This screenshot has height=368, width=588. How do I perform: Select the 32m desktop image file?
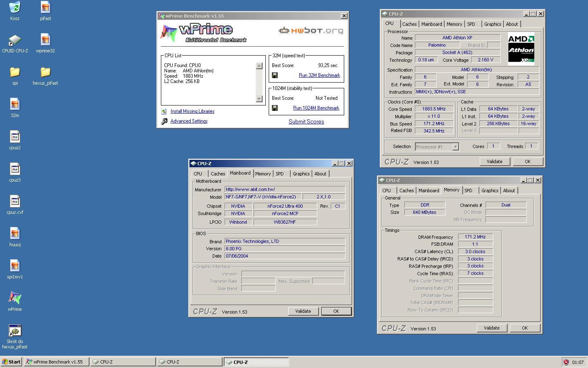tap(15, 104)
